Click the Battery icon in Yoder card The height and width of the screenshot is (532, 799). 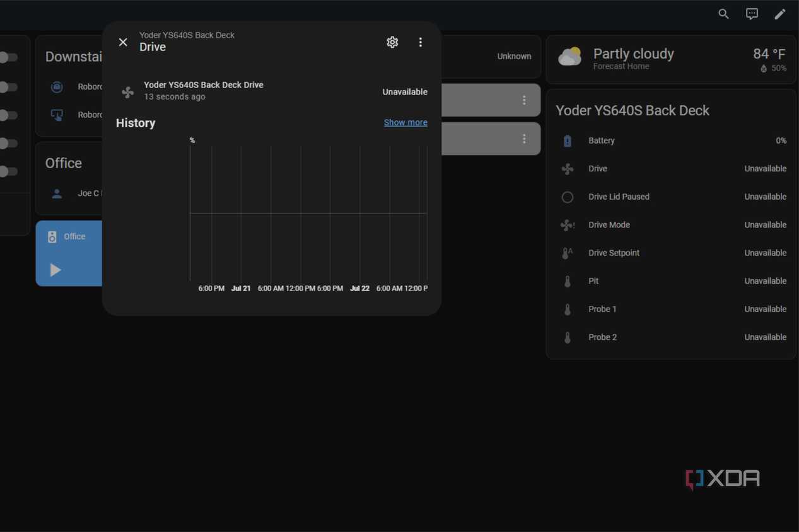pyautogui.click(x=568, y=141)
